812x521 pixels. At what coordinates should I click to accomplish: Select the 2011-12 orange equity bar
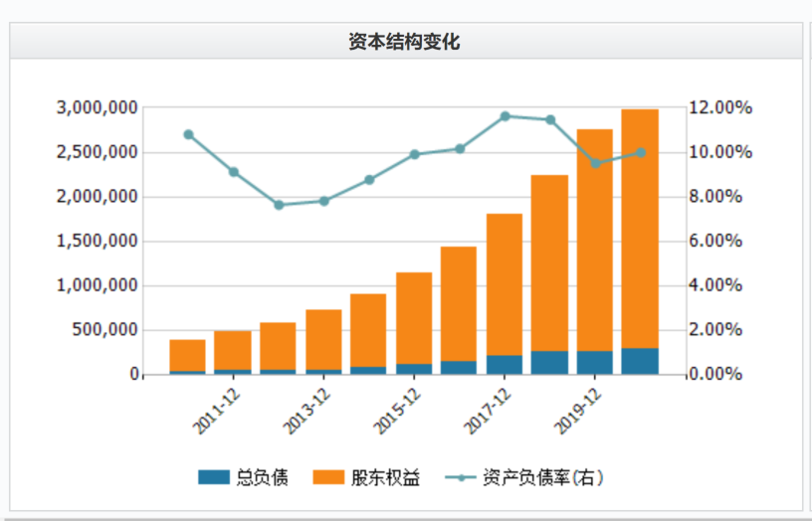[x=233, y=350]
